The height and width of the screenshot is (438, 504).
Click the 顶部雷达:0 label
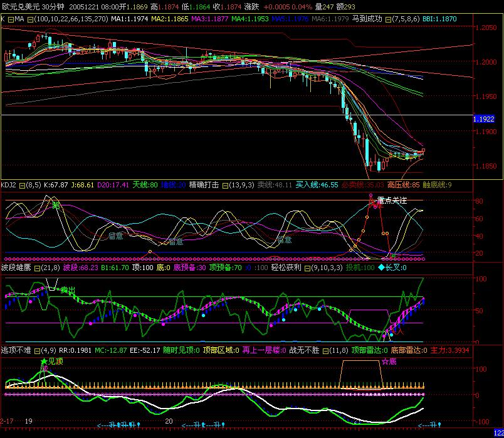[370, 350]
